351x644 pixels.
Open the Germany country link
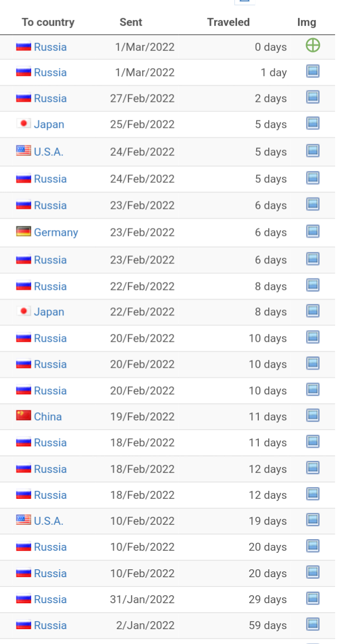point(56,232)
